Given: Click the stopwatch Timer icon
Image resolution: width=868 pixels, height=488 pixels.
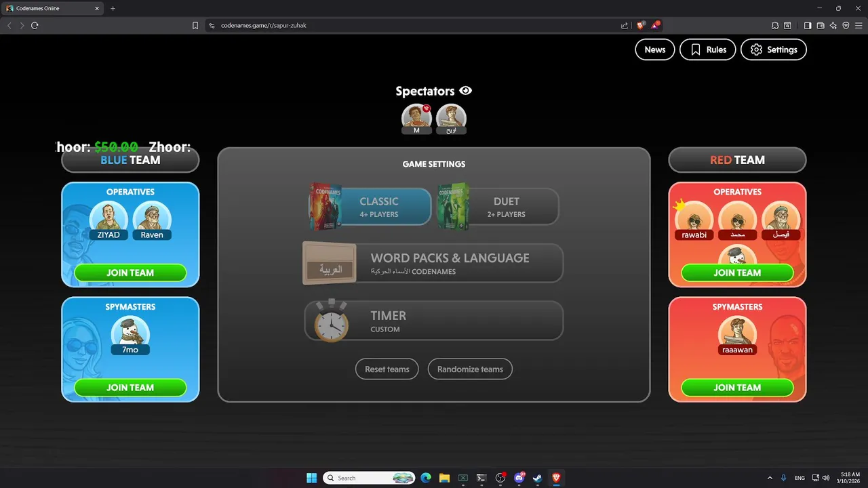Looking at the screenshot, I should (x=331, y=321).
